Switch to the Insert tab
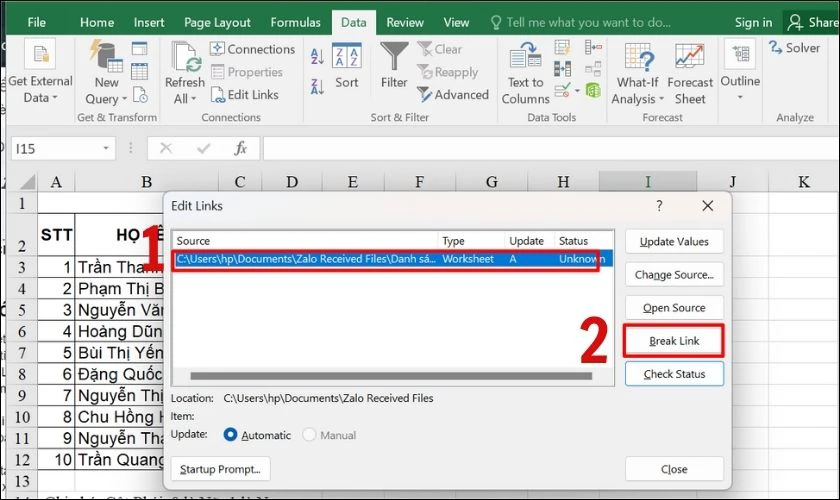Screen dimensions: 840x500 149,23
